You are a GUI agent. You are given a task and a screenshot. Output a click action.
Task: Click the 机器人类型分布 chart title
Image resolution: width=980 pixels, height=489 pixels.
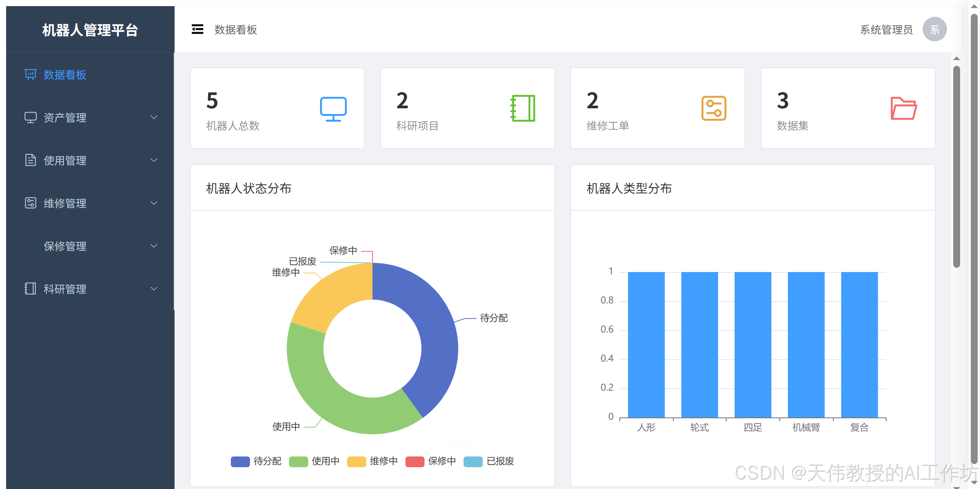(629, 188)
